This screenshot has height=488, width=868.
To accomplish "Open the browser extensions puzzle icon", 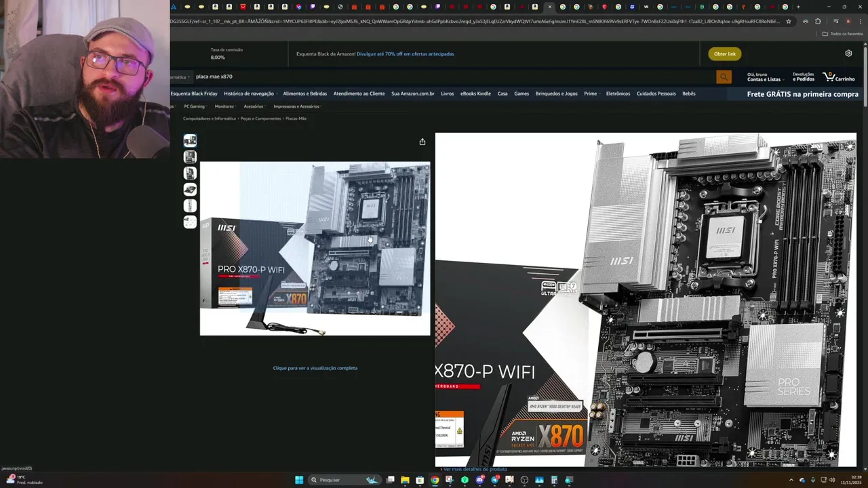I will coord(818,21).
